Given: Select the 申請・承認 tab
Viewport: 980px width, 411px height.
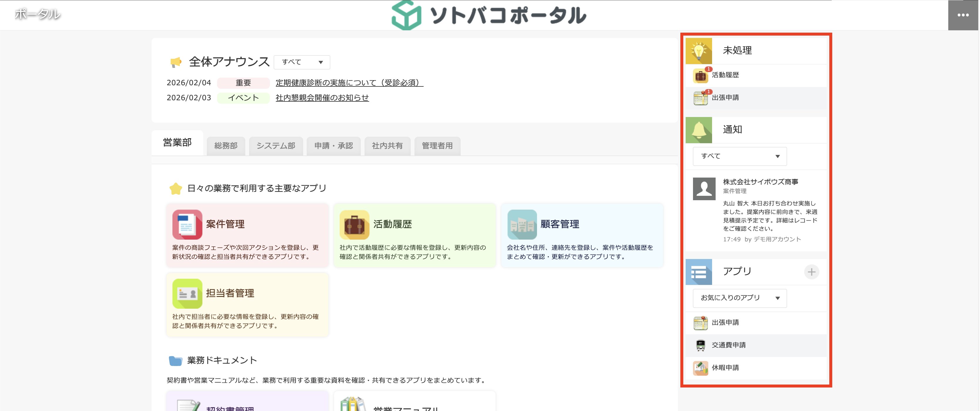Looking at the screenshot, I should pyautogui.click(x=333, y=146).
